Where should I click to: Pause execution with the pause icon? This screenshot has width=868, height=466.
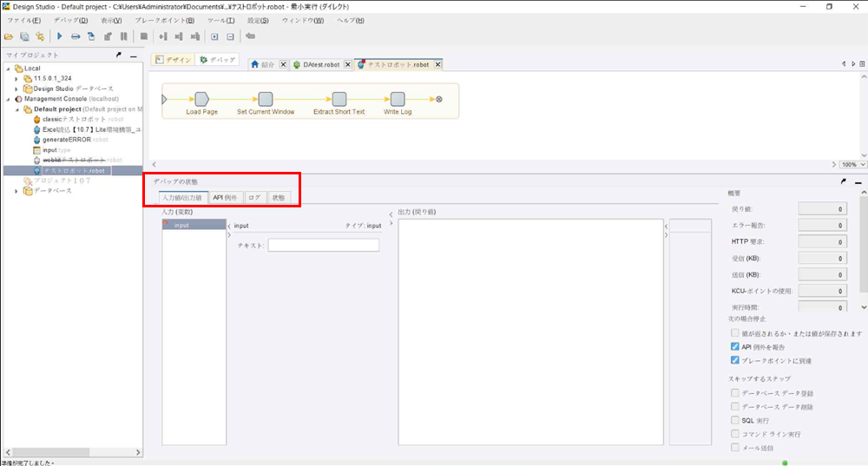tap(123, 36)
